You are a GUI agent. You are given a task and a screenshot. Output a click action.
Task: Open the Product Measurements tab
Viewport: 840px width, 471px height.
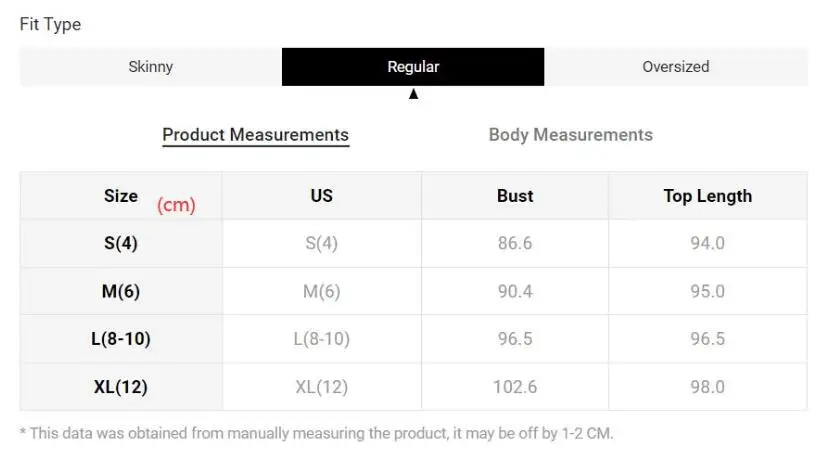256,135
